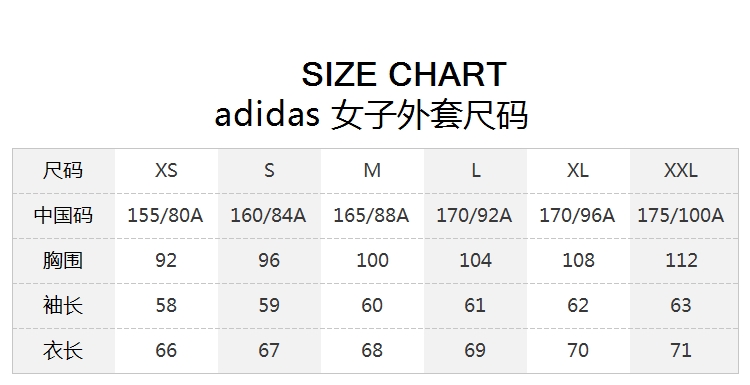The width and height of the screenshot is (750, 385).
Task: Click the 胸围 row label
Action: [63, 260]
